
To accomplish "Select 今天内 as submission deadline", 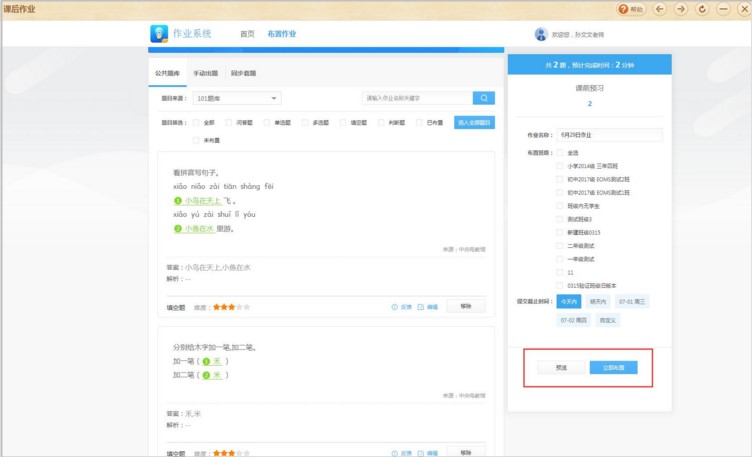I will [x=569, y=302].
